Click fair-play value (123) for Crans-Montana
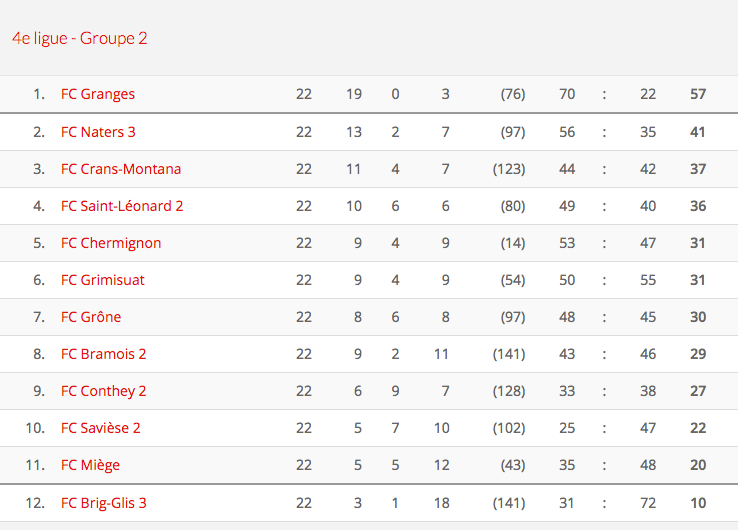 pos(509,169)
